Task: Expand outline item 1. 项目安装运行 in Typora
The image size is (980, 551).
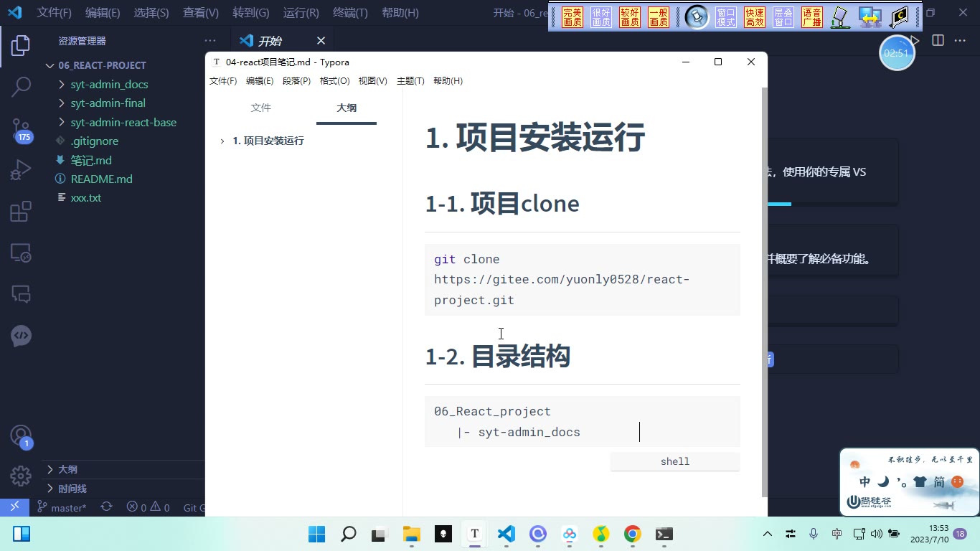Action: click(x=222, y=141)
